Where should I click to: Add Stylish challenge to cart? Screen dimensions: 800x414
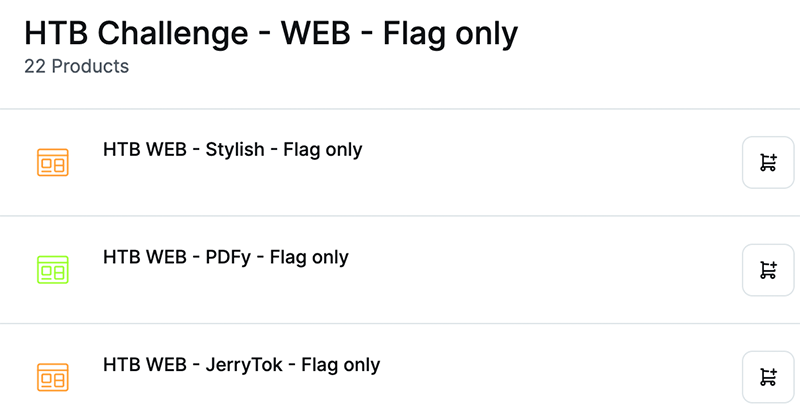[x=768, y=163]
